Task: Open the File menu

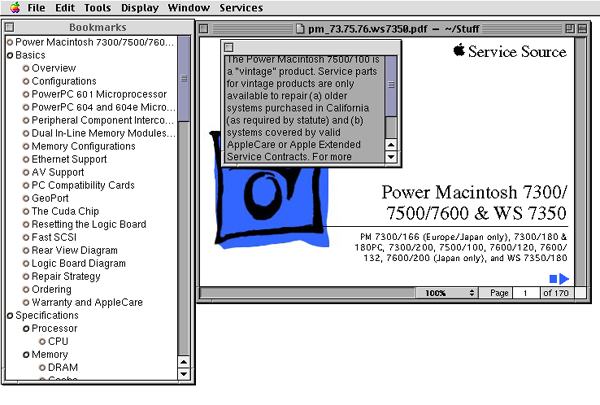Action: tap(36, 8)
